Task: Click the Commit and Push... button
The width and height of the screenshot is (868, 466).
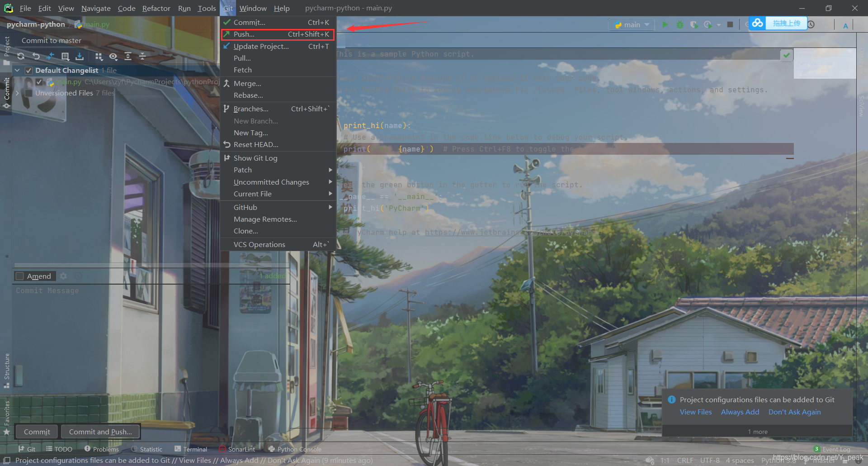Action: pos(100,432)
